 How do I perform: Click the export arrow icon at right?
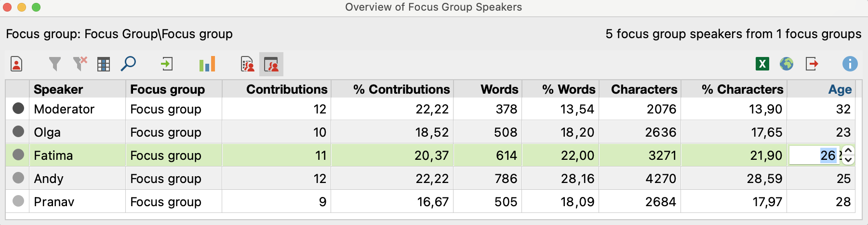pyautogui.click(x=812, y=64)
